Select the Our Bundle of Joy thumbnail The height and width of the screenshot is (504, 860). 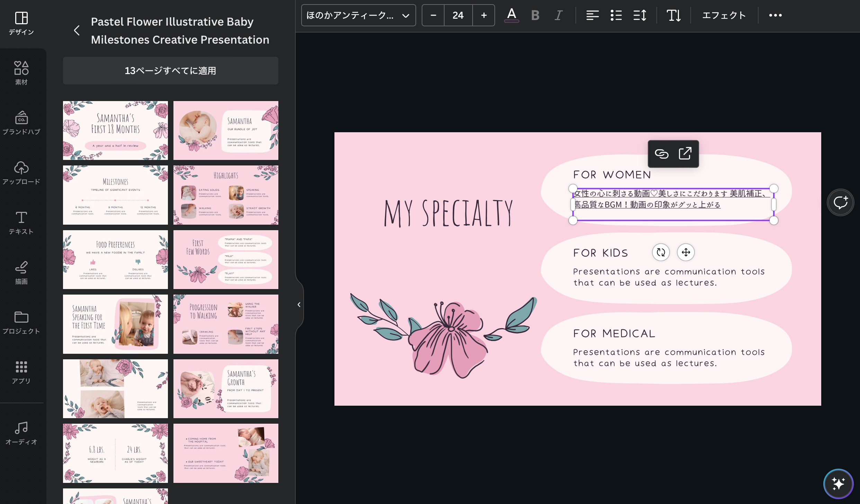click(x=226, y=130)
